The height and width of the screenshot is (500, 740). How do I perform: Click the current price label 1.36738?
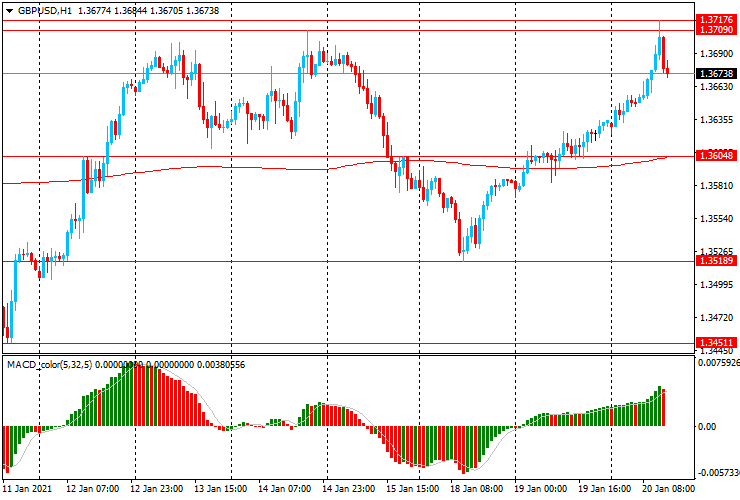(x=716, y=74)
